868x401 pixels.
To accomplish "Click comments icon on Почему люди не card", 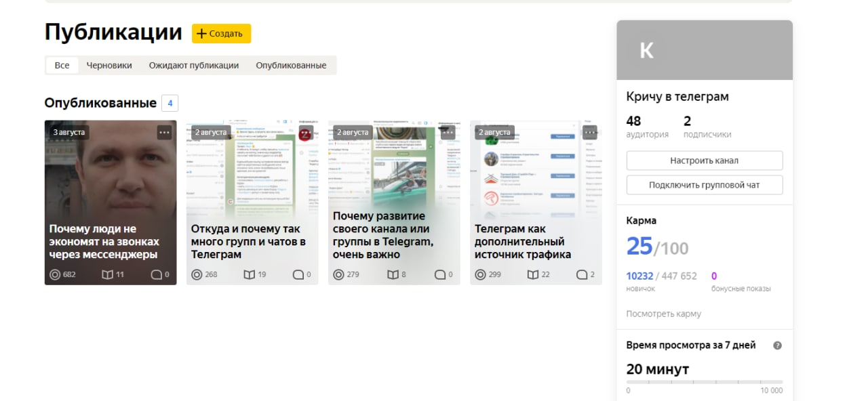I will coord(156,274).
